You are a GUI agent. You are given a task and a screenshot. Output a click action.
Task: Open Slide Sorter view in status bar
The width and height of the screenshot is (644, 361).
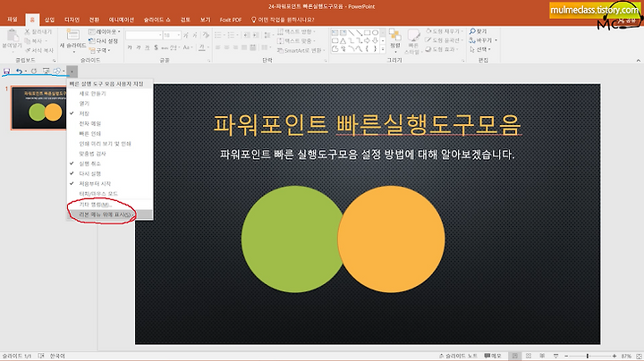click(529, 356)
